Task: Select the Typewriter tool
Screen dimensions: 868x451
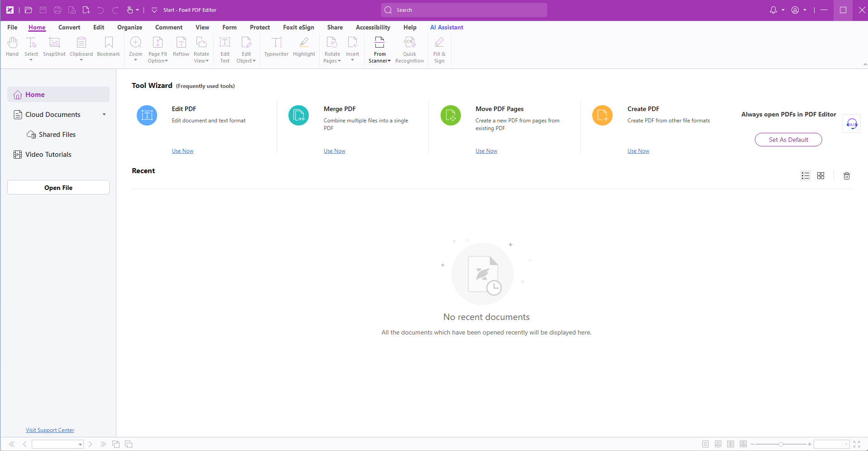Action: point(276,47)
